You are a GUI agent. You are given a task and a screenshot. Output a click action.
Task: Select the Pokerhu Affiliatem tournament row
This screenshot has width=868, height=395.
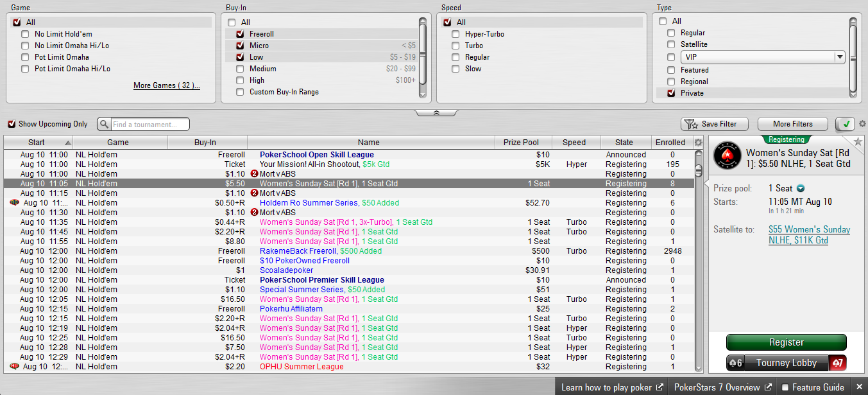[x=349, y=309]
